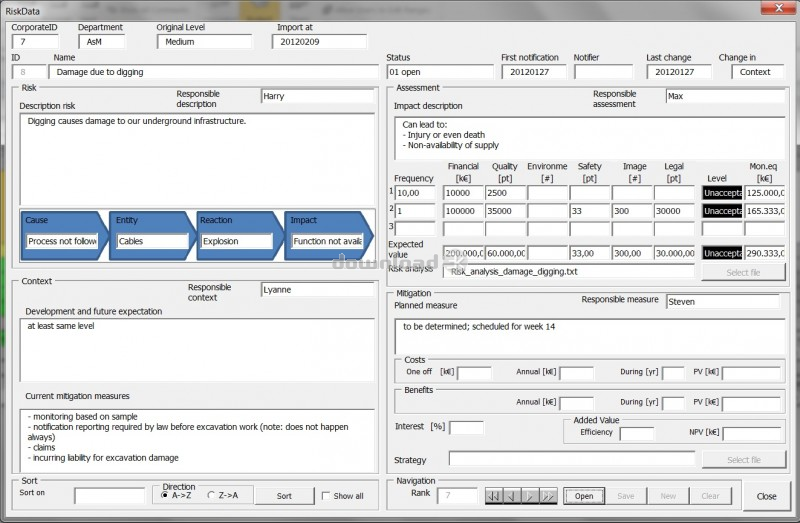Viewport: 800px width, 523px height.
Task: Click the Interest [%] field
Action: pos(466,428)
